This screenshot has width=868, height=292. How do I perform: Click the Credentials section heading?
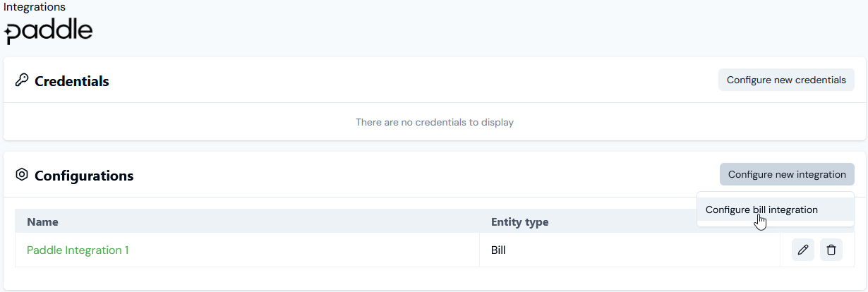click(72, 81)
